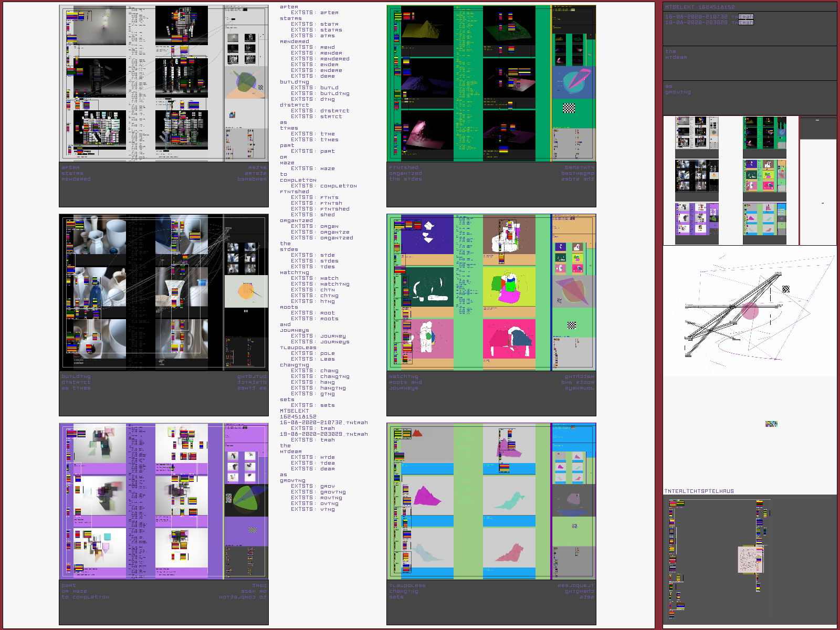Click the 'EXISTS: journeys' line
Viewport: 840px width, 630px height.
(x=320, y=342)
